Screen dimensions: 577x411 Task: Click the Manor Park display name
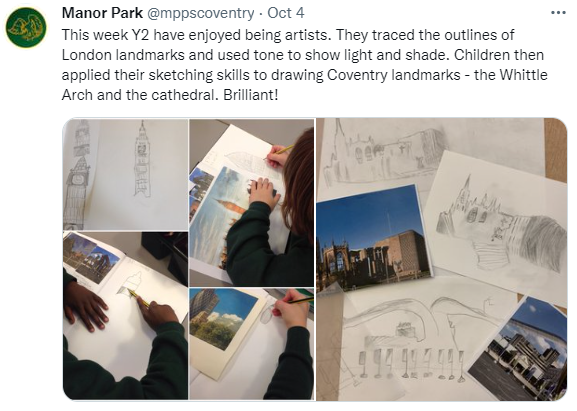pos(102,13)
